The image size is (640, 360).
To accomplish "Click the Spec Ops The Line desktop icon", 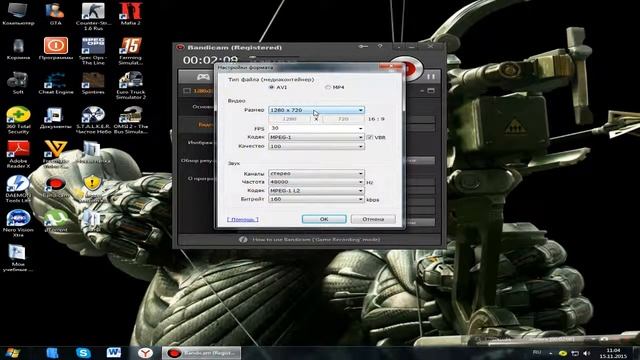I will [93, 51].
